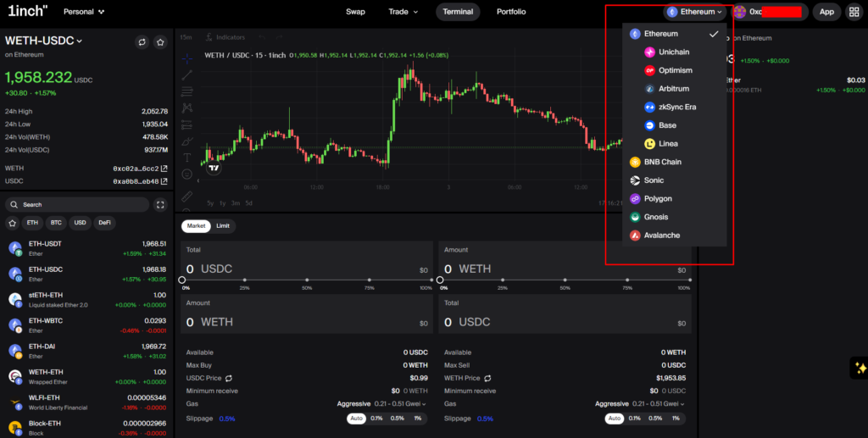
Task: Open USDC contract address external link
Action: tap(164, 181)
